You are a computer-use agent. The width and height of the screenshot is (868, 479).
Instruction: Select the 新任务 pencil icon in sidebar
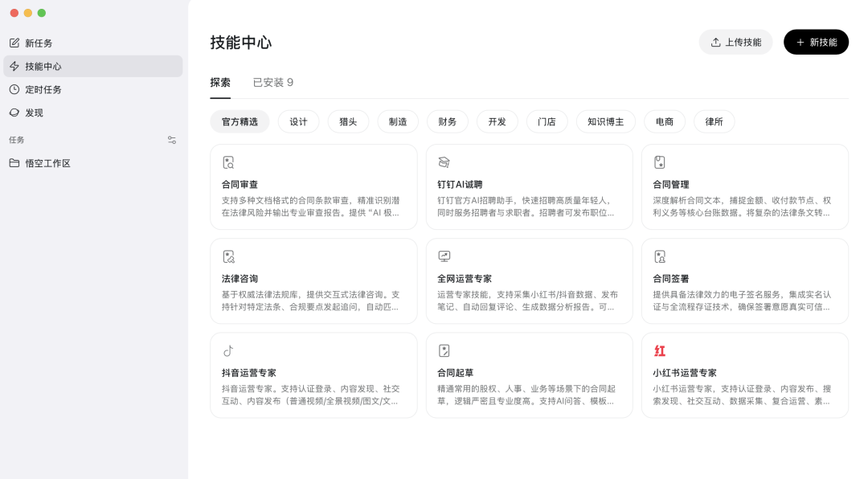point(14,43)
